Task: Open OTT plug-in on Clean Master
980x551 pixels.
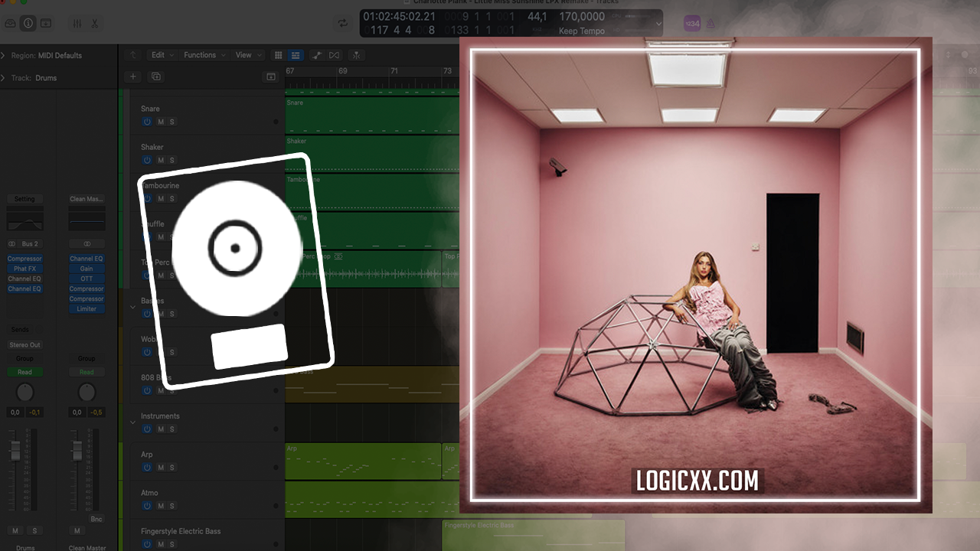Action: tap(87, 279)
